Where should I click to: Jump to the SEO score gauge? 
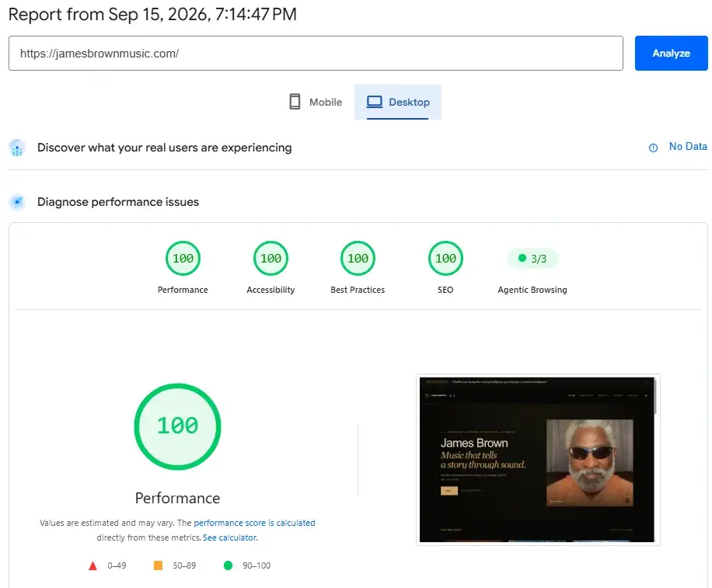pyautogui.click(x=445, y=258)
